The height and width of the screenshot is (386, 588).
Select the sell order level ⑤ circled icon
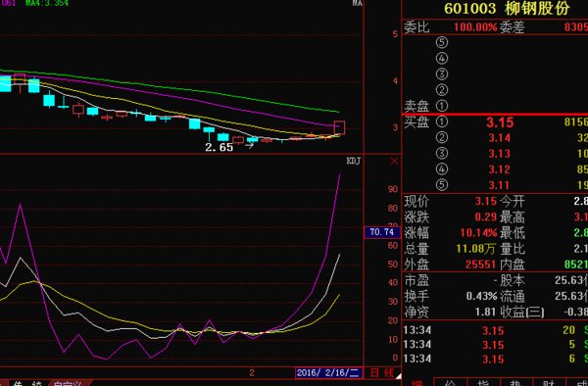442,42
